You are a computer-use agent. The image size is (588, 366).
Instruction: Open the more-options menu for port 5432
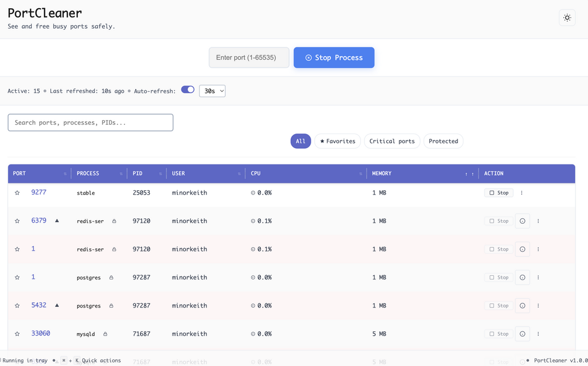click(x=538, y=306)
